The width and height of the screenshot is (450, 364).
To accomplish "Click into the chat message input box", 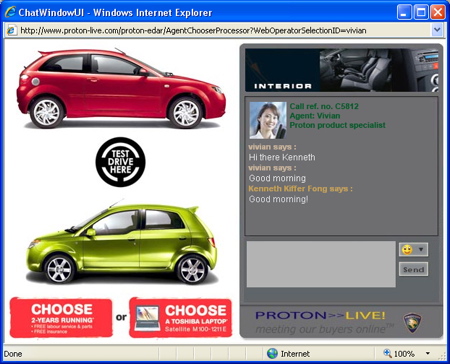I will point(321,264).
